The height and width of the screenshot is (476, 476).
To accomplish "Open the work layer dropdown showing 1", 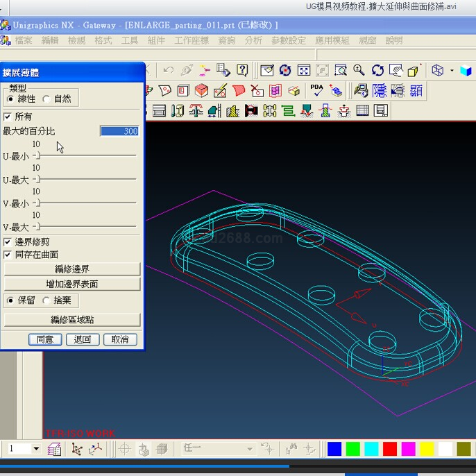I will (x=36, y=449).
